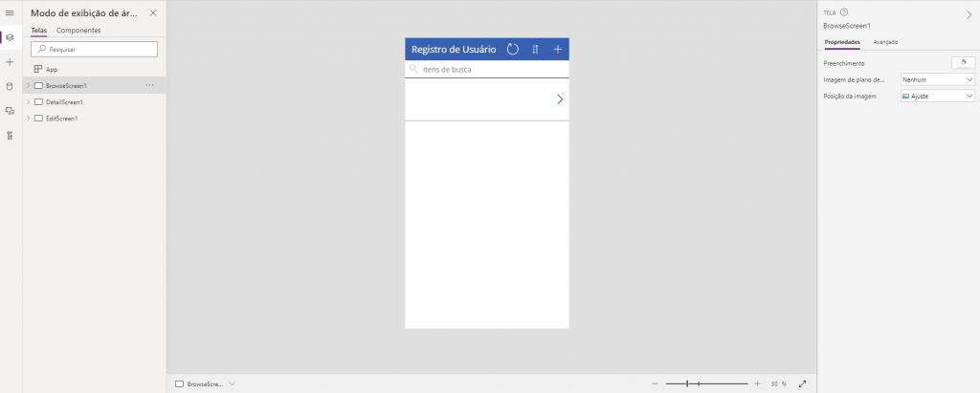Click the Pesquisar search field
The height and width of the screenshot is (393, 980).
pos(94,49)
